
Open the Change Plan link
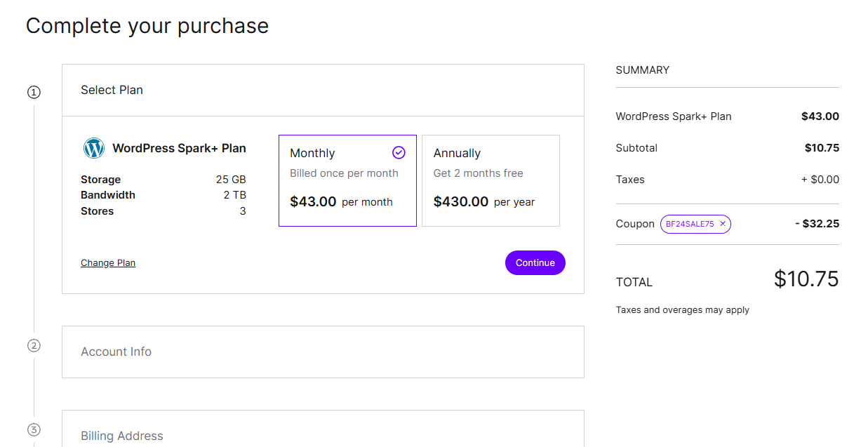108,262
